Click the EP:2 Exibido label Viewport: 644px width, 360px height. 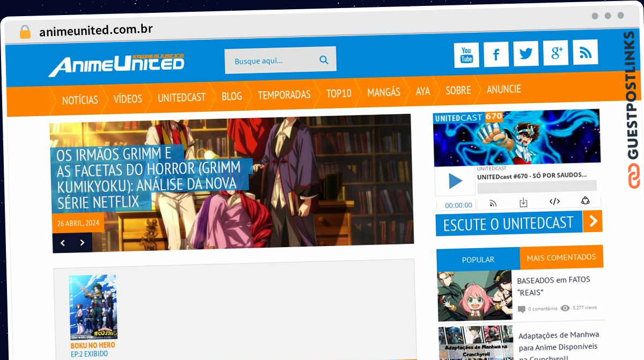click(89, 354)
